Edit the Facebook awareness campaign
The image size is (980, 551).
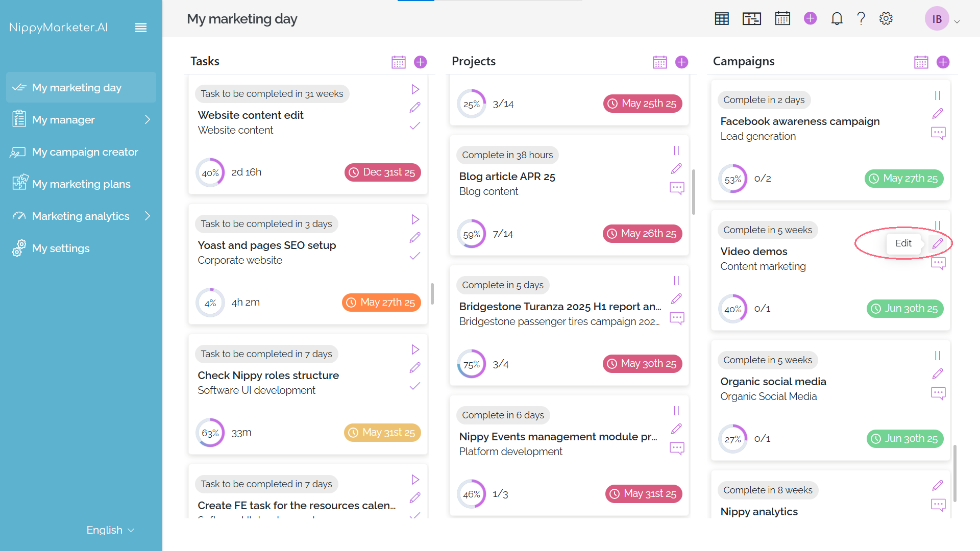pos(938,114)
